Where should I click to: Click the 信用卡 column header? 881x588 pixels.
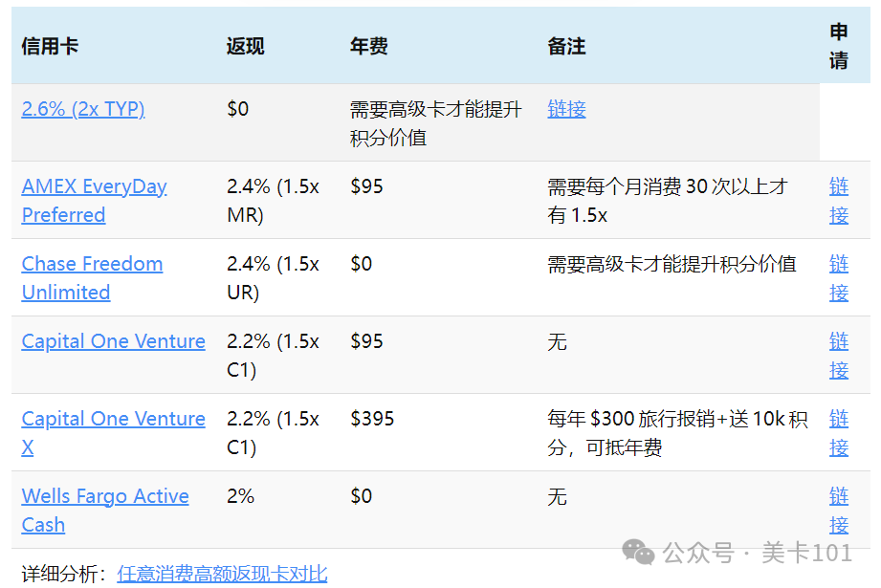tap(50, 46)
